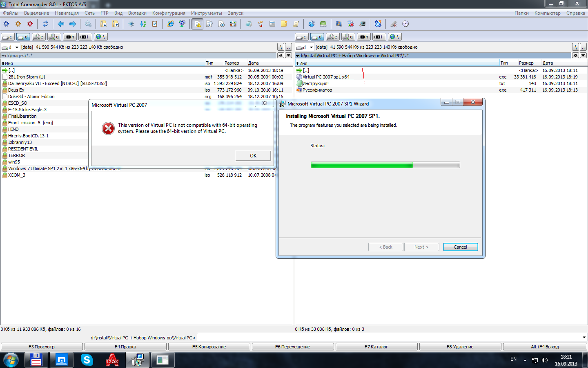Open the Internet Explorer toolbar icon

[x=170, y=24]
